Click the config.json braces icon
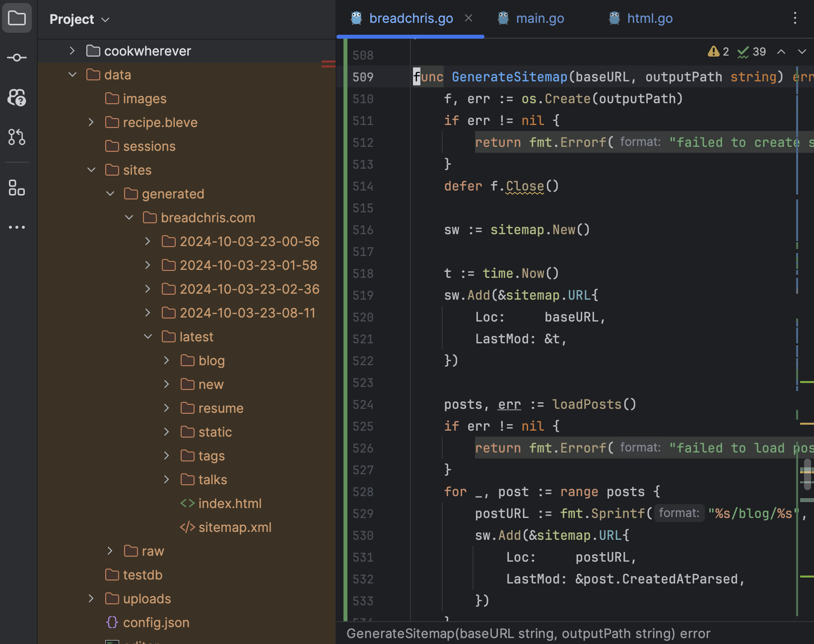The height and width of the screenshot is (644, 814). tap(112, 623)
